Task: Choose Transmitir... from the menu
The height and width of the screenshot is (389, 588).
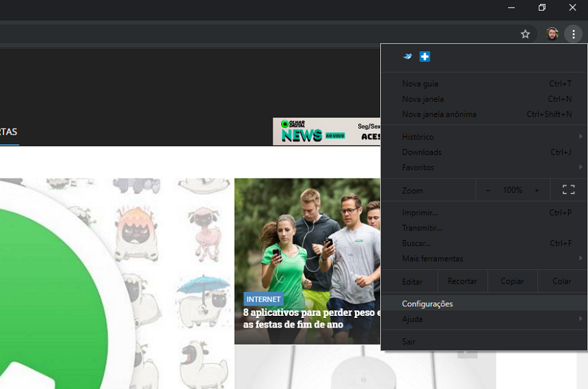Action: click(x=484, y=228)
